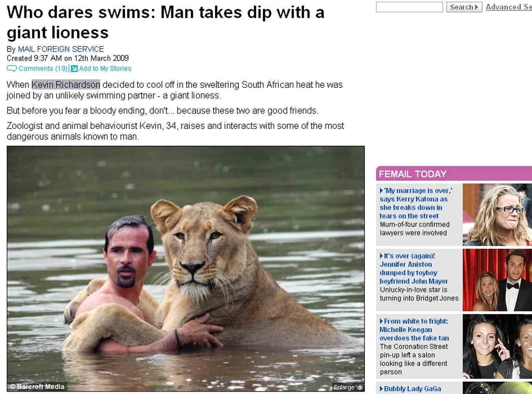532x394 pixels.
Task: Click the lioness swimming photo
Action: [186, 269]
